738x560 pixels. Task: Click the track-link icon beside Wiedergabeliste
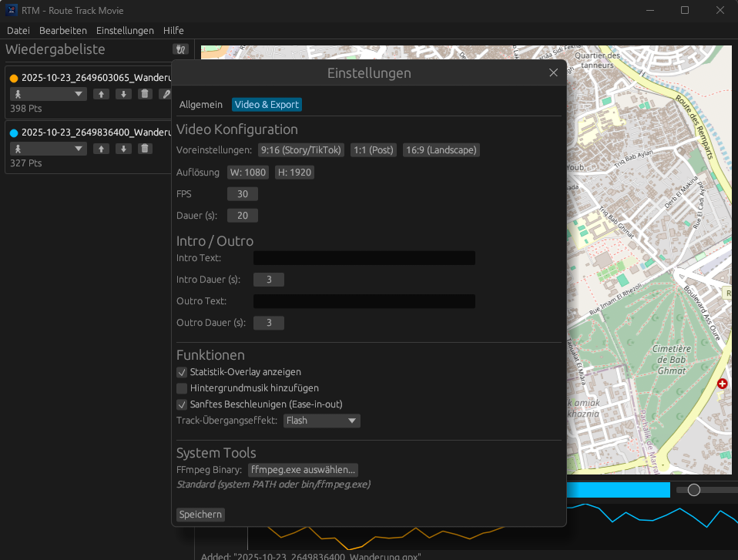181,49
